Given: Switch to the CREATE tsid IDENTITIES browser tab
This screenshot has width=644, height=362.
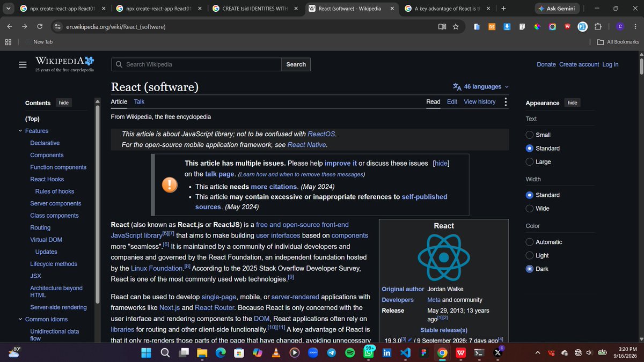Looking at the screenshot, I should point(255,9).
